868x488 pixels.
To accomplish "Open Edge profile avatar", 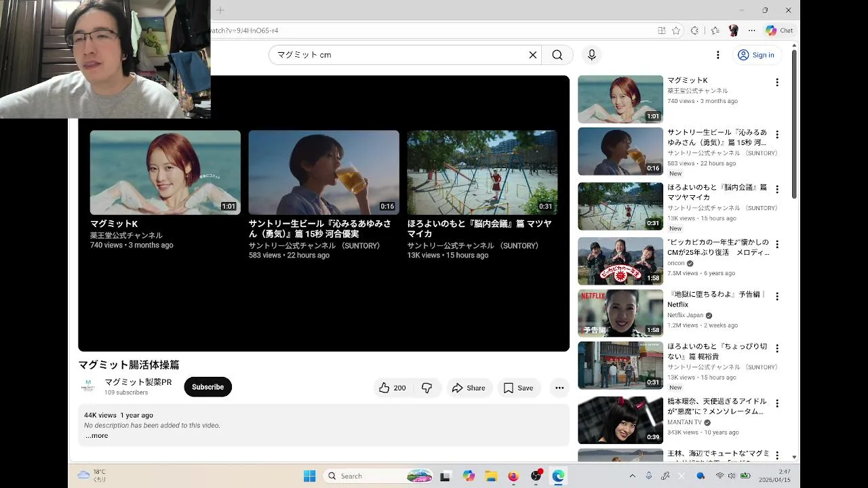I will pyautogui.click(x=733, y=30).
